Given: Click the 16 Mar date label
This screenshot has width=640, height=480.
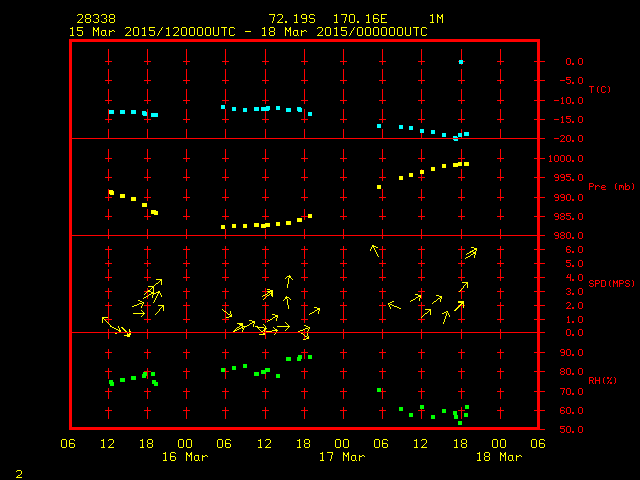Looking at the screenshot, I should point(185,457).
